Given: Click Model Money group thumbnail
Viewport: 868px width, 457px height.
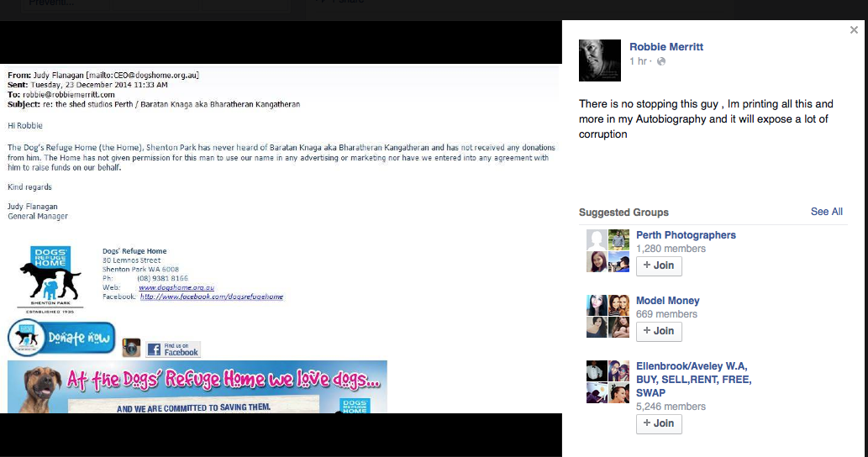Looking at the screenshot, I should pos(608,316).
